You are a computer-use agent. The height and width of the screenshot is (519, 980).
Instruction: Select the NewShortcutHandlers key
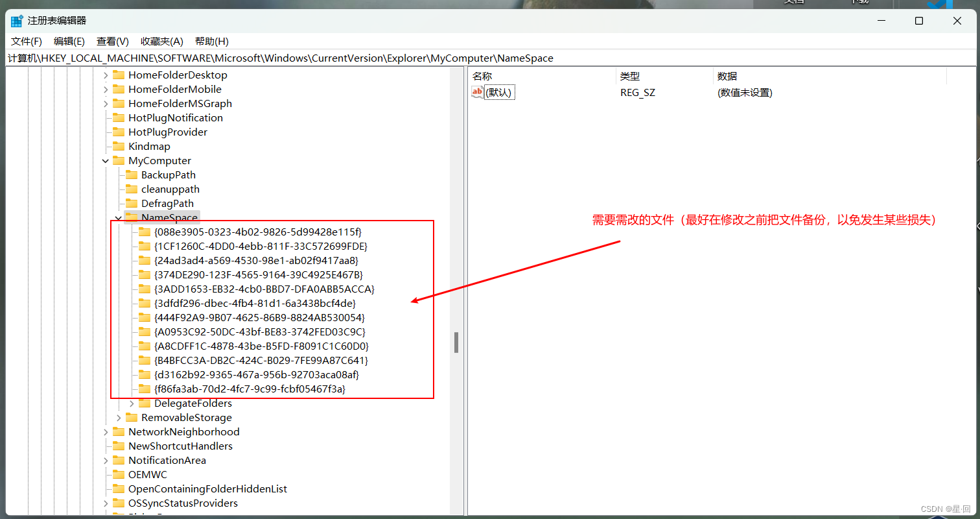[180, 446]
